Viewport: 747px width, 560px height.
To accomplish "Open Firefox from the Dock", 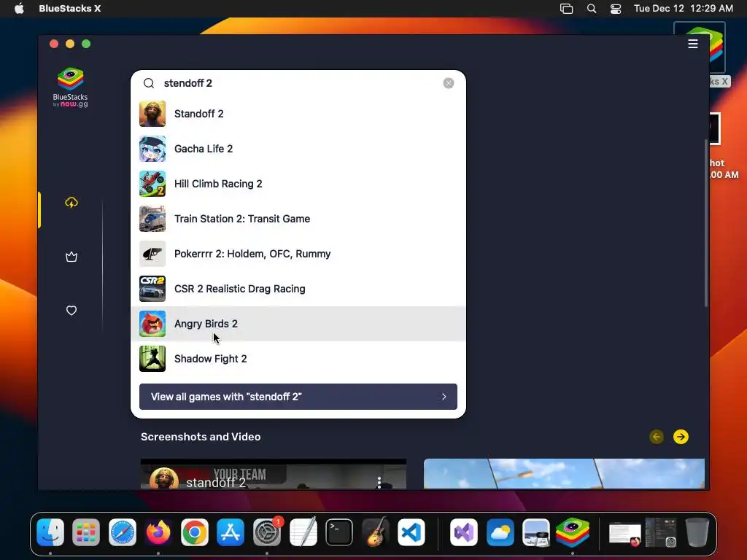I will [x=158, y=532].
